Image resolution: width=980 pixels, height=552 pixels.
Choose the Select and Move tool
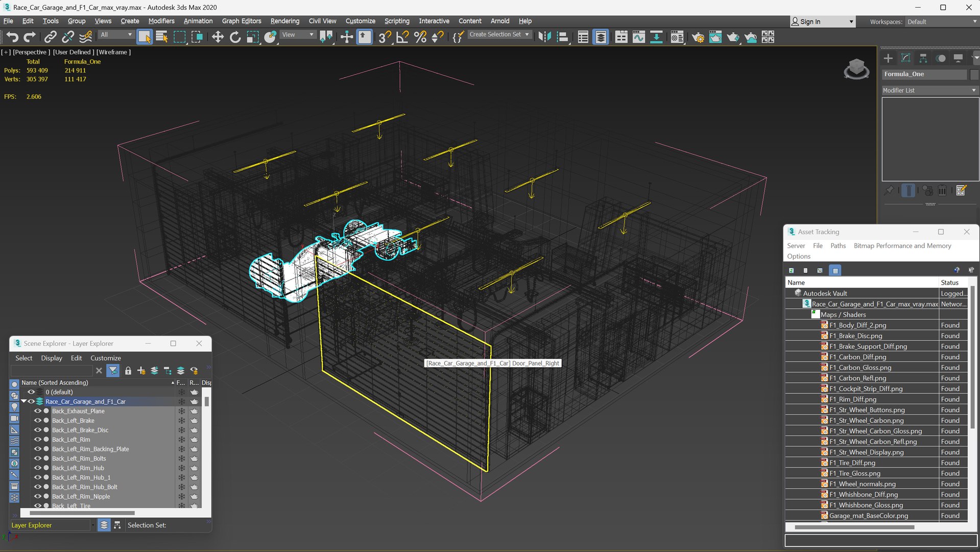[x=218, y=37]
